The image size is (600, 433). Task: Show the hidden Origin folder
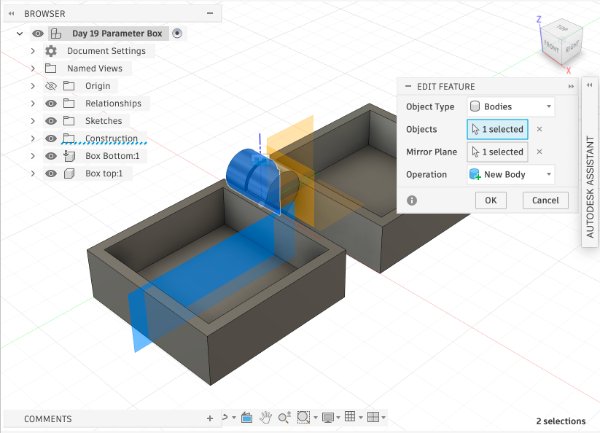51,86
